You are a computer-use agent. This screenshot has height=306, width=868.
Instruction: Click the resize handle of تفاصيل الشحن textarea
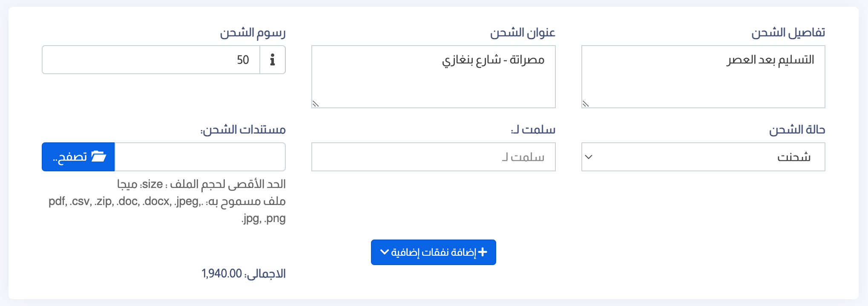tap(586, 104)
